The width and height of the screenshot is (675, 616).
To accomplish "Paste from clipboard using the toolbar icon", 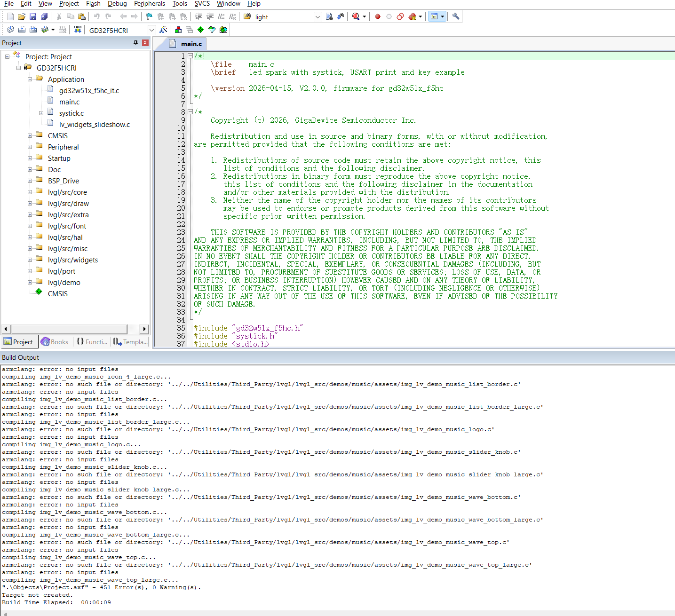I will click(x=82, y=16).
